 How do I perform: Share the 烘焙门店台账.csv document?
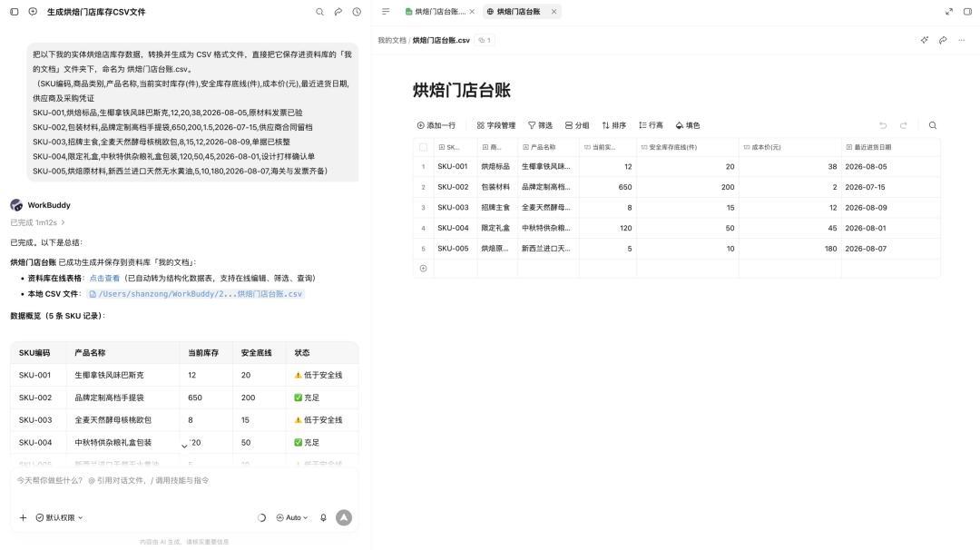pos(943,40)
